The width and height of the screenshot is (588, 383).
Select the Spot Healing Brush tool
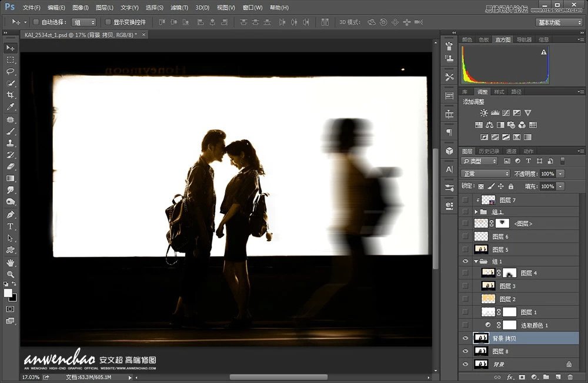pos(11,120)
